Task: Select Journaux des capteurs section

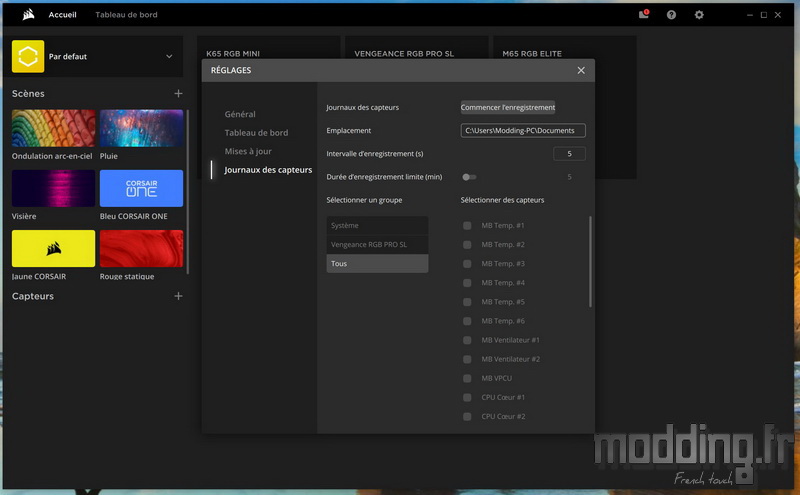Action: 268,170
